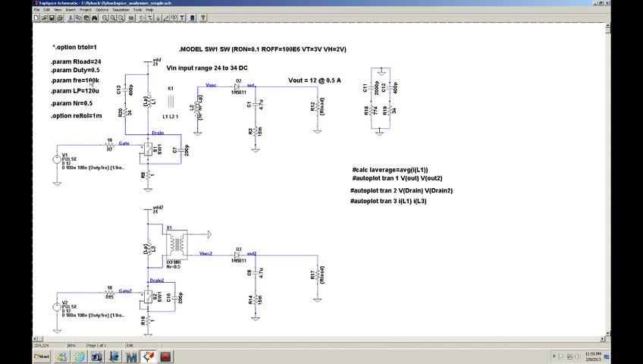
Task: Open the Tools menu
Action: (x=137, y=10)
